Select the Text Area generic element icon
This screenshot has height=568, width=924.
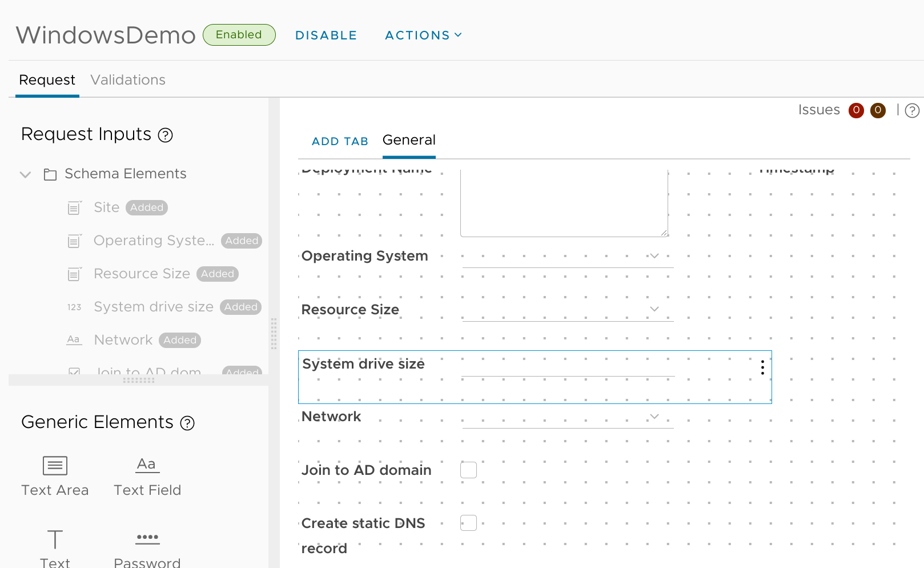point(55,466)
